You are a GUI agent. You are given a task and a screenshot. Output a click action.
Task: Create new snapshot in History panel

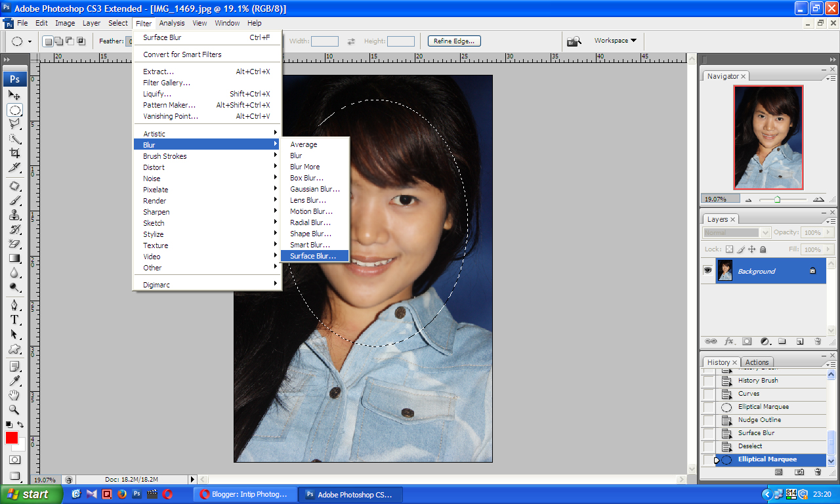799,472
